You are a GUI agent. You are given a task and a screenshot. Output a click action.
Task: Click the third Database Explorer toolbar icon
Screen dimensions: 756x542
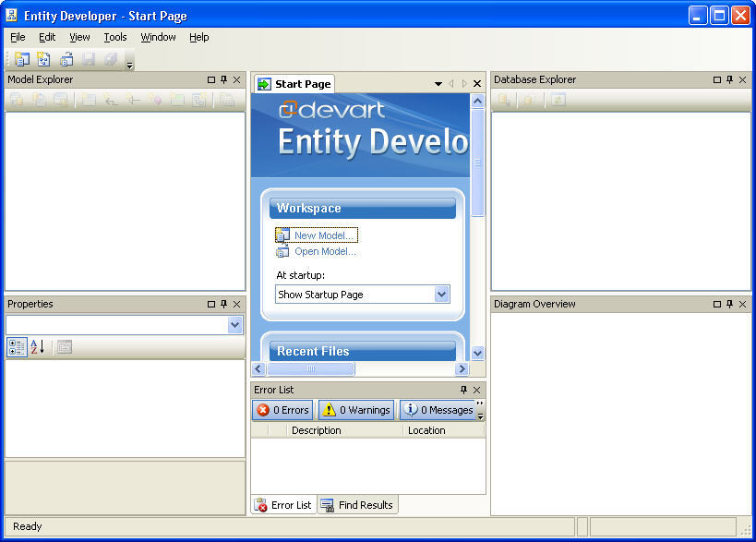click(558, 100)
